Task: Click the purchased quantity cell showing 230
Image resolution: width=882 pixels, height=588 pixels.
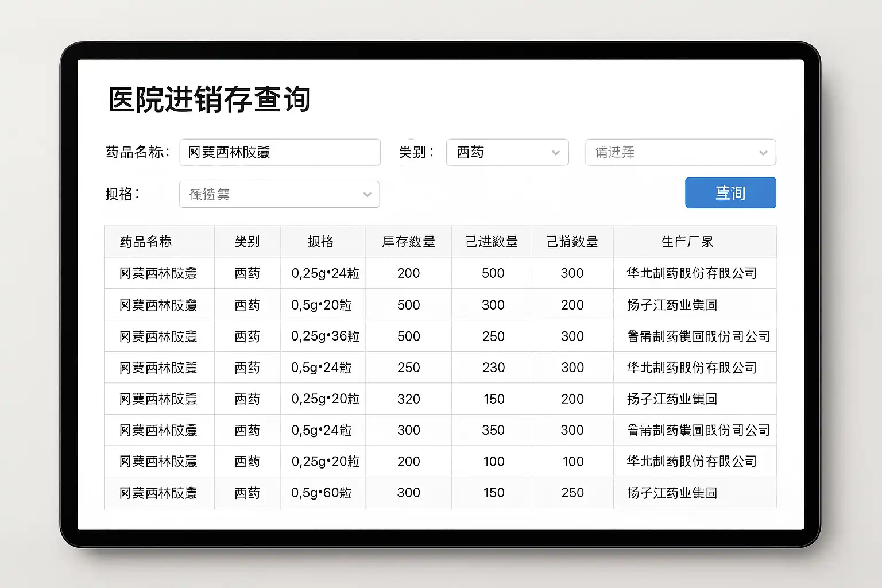Action: coord(493,367)
